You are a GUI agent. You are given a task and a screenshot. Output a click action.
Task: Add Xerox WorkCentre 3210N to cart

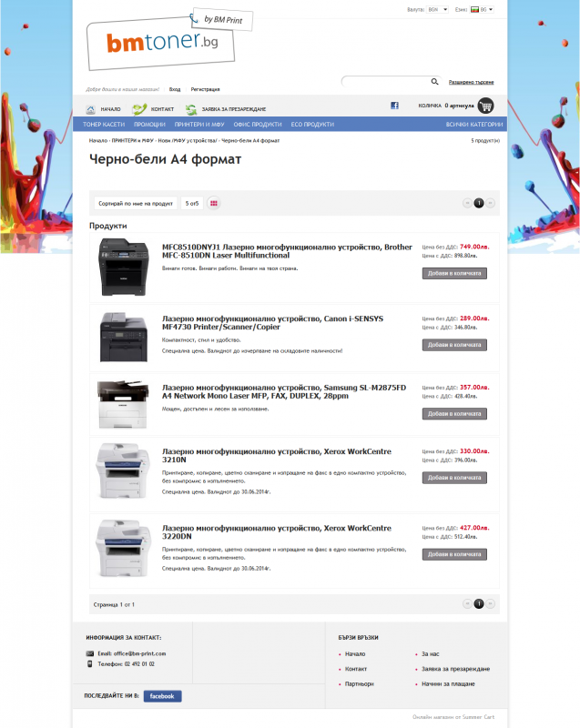pos(454,478)
